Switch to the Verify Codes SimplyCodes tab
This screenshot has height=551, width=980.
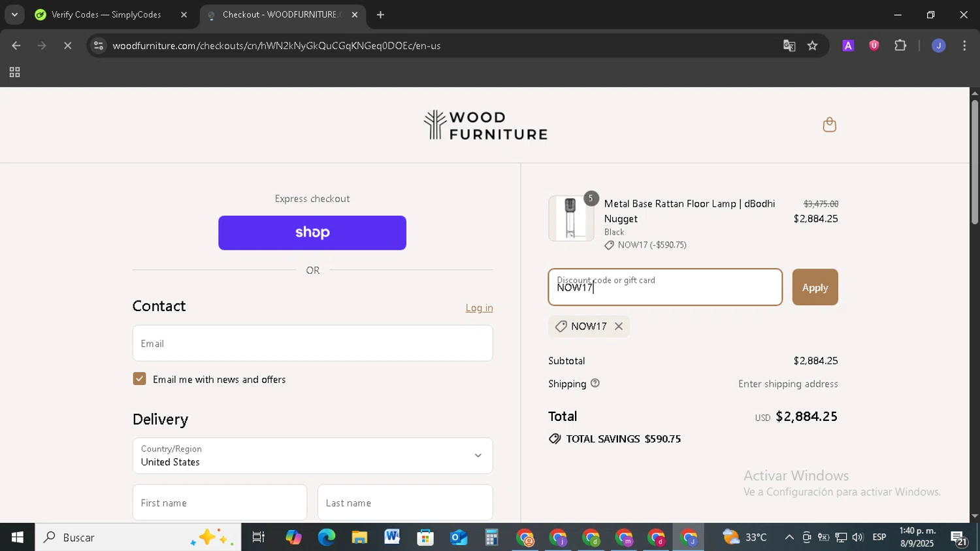[105, 14]
